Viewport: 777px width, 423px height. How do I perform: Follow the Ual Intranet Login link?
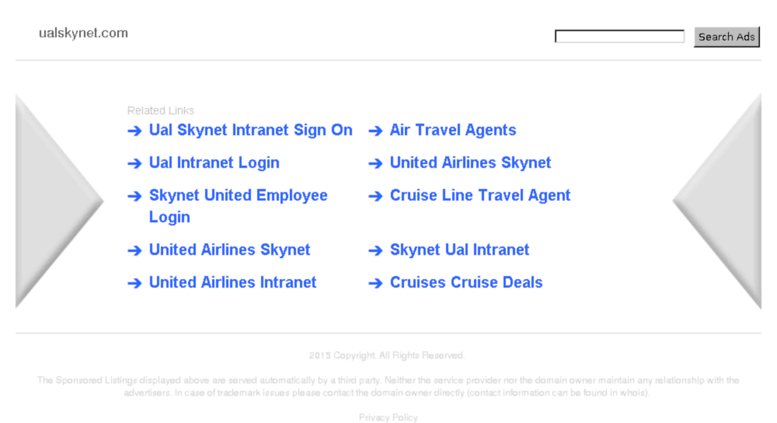click(214, 163)
